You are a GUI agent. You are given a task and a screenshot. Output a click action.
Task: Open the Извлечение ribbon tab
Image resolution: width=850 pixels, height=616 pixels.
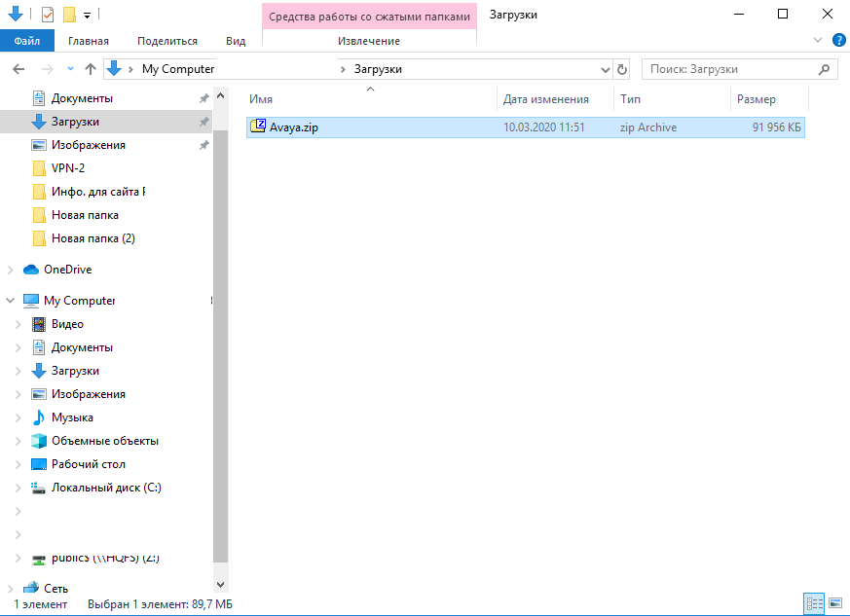tap(369, 41)
